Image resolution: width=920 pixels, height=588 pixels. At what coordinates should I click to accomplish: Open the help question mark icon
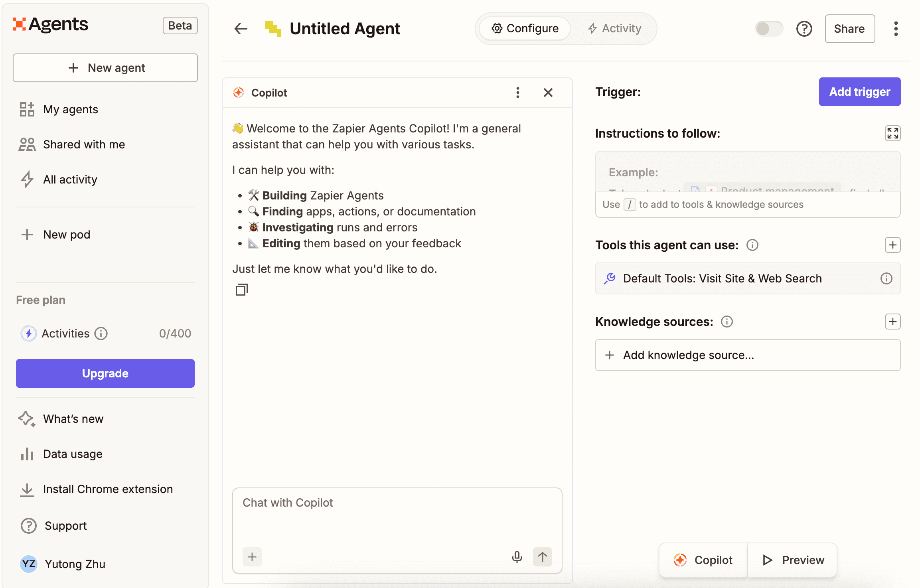point(804,29)
